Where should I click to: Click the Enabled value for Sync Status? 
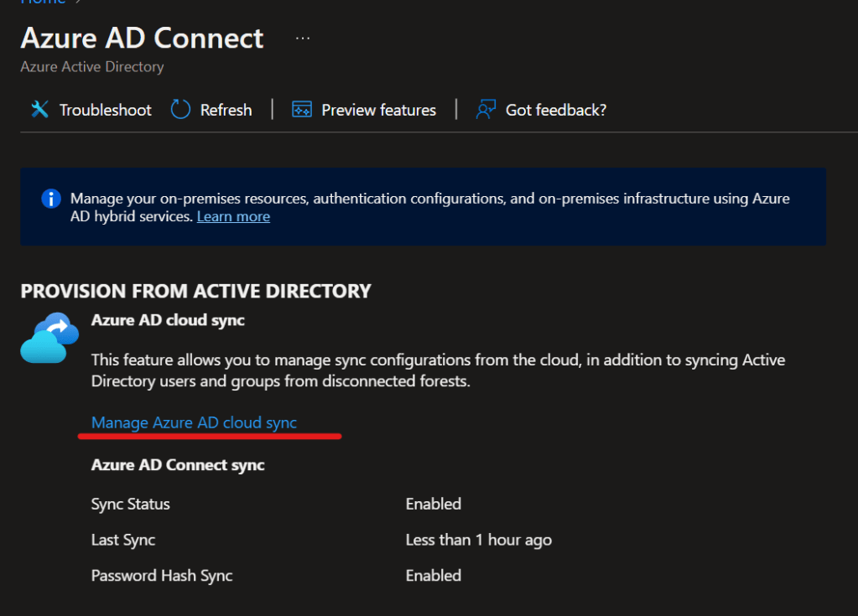coord(433,504)
